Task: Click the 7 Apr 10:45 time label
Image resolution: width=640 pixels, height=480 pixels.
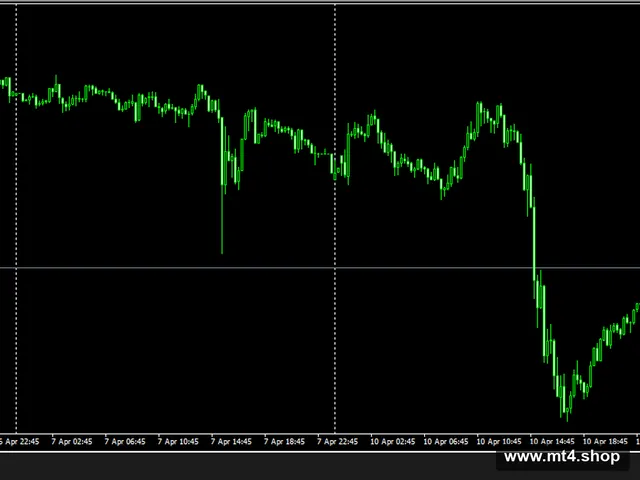Action: pyautogui.click(x=178, y=442)
